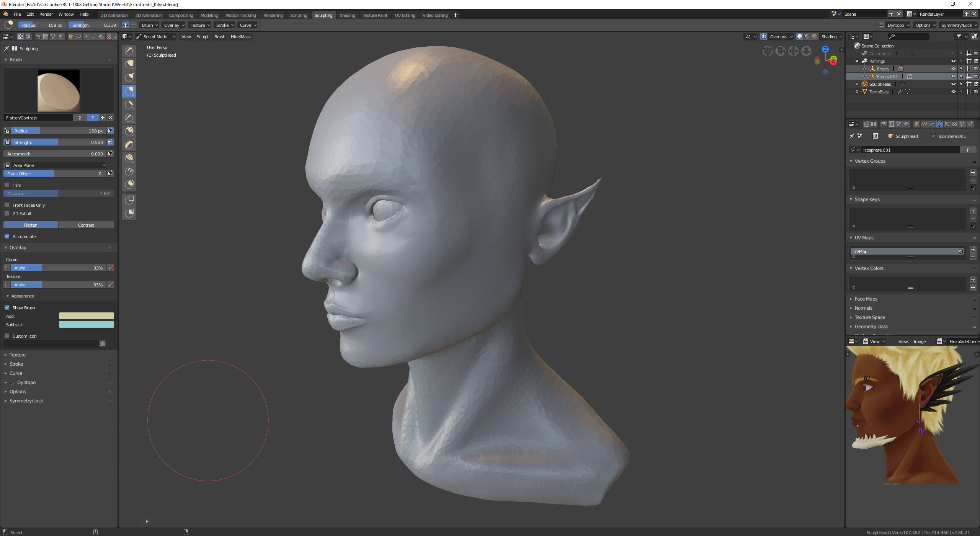Image resolution: width=980 pixels, height=536 pixels.
Task: Enable Front Faces Only option
Action: click(x=7, y=205)
